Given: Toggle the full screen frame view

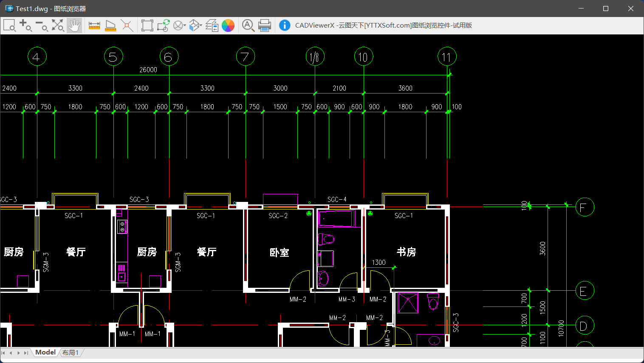Looking at the screenshot, I should [x=147, y=26].
